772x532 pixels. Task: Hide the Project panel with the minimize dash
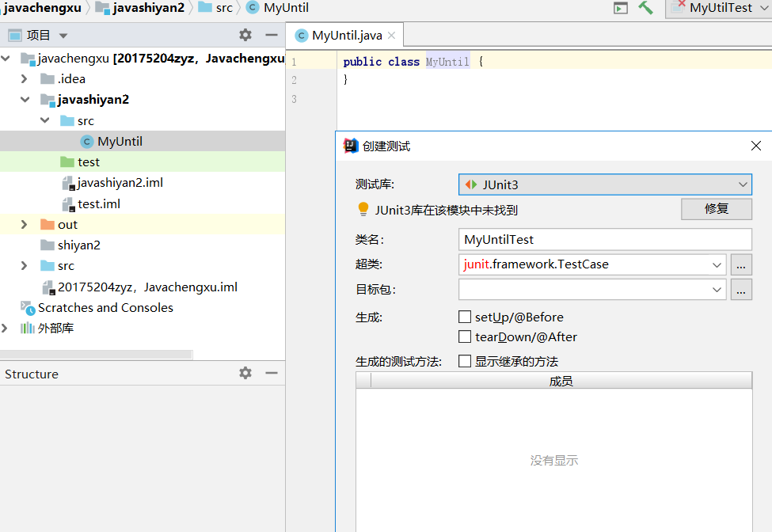[x=272, y=35]
